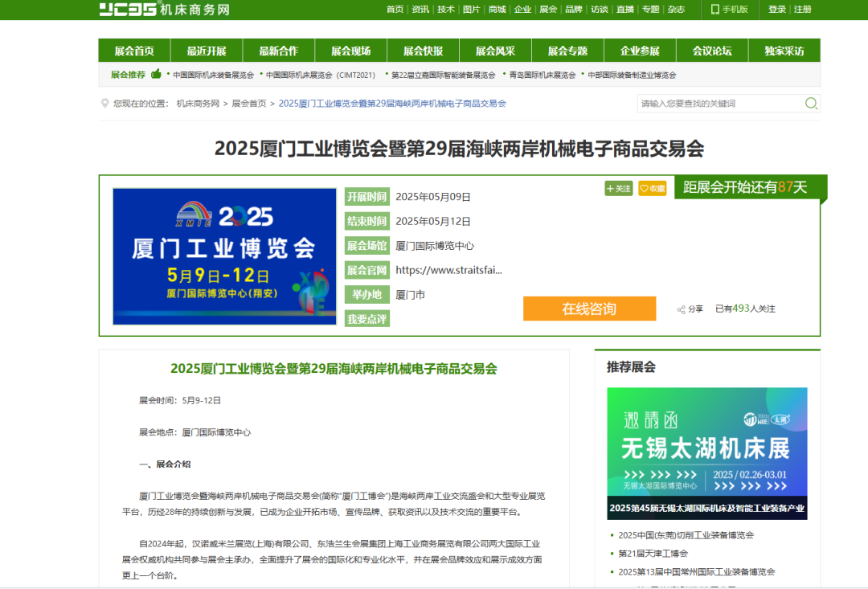The height and width of the screenshot is (589, 868).
Task: Select the 展会快报 tab
Action: pyautogui.click(x=423, y=51)
